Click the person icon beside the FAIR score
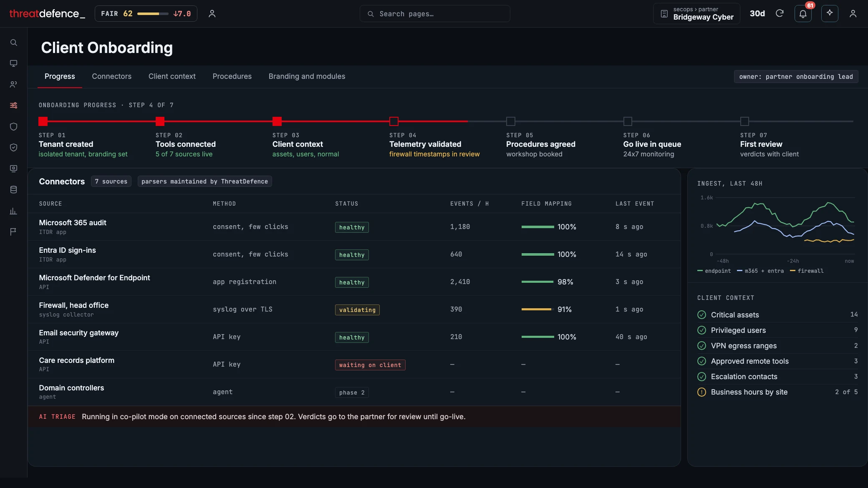The width and height of the screenshot is (868, 488). (212, 14)
